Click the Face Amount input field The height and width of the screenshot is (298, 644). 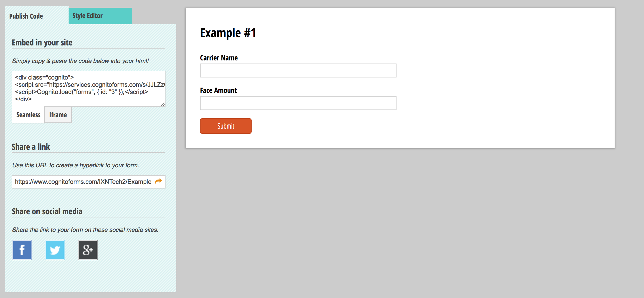(299, 103)
